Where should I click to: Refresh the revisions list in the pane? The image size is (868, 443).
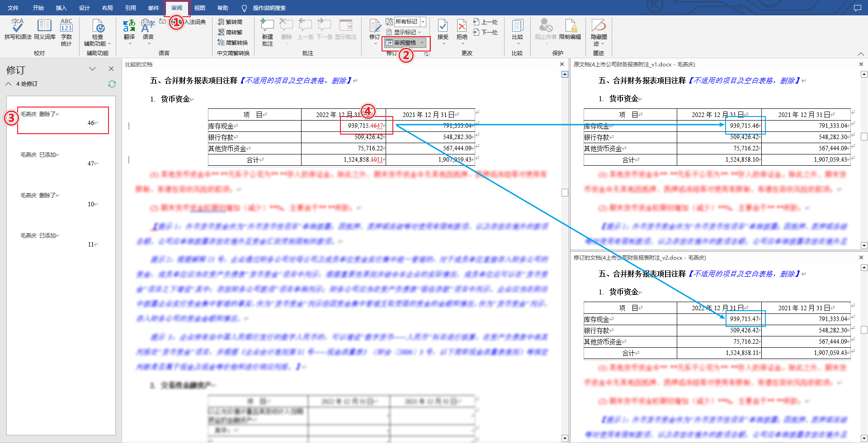click(112, 84)
